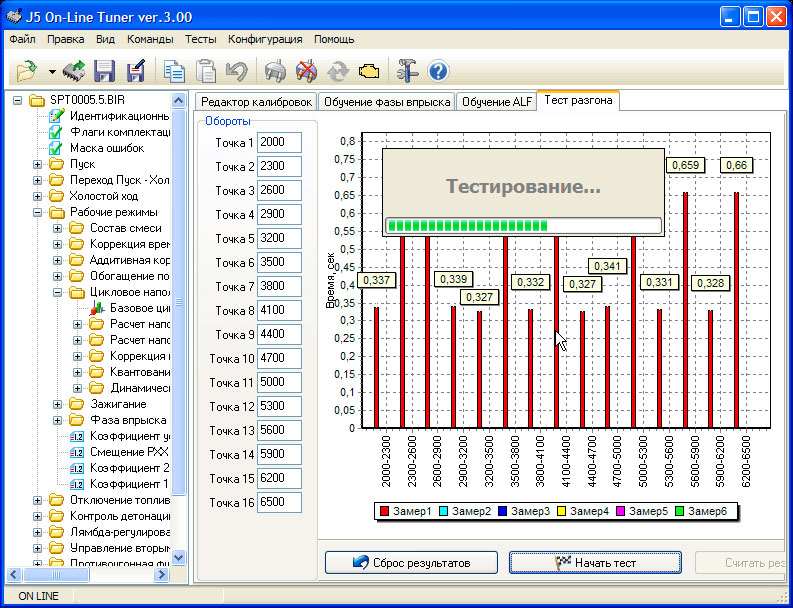Expand the Пуск folder in the tree

tap(38, 164)
